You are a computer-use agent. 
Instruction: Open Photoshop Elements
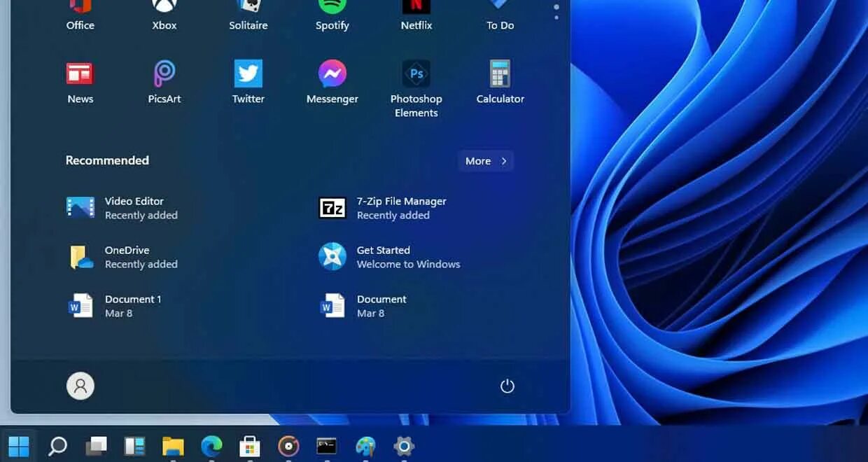(x=416, y=89)
